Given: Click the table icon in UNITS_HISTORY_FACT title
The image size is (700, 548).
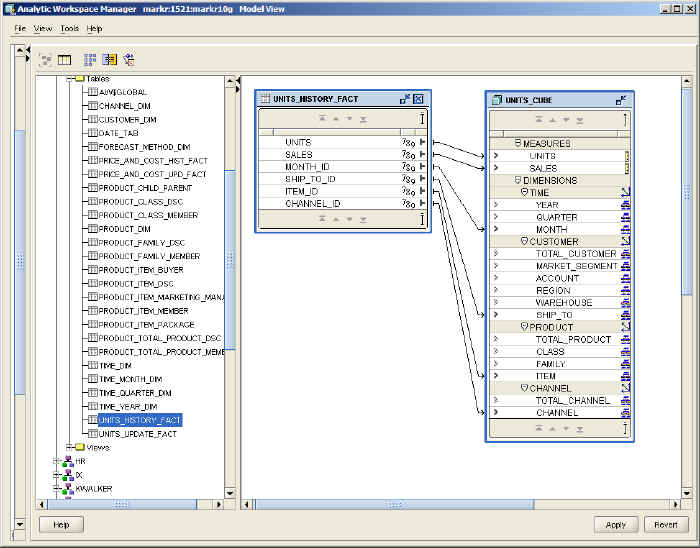Looking at the screenshot, I should 265,99.
